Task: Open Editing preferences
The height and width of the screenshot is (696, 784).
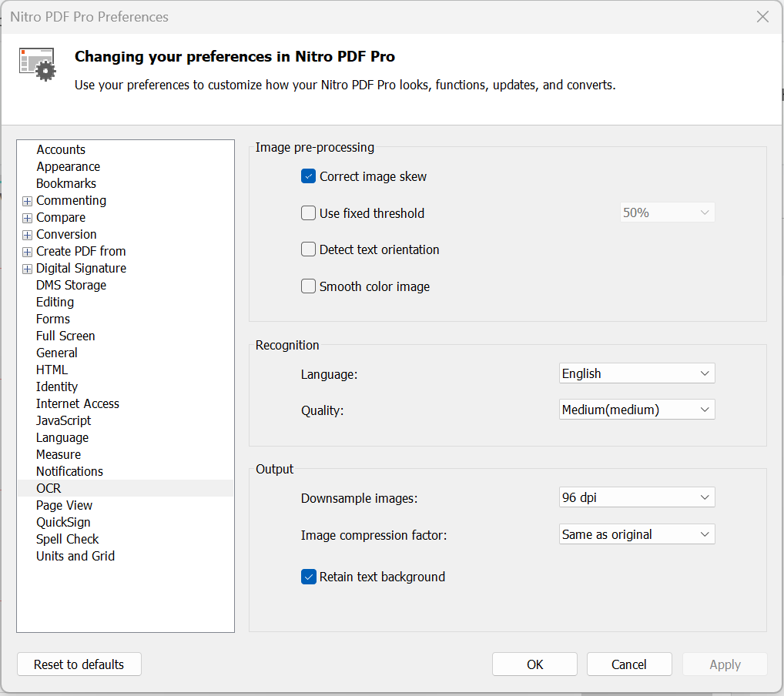Action: pyautogui.click(x=55, y=303)
